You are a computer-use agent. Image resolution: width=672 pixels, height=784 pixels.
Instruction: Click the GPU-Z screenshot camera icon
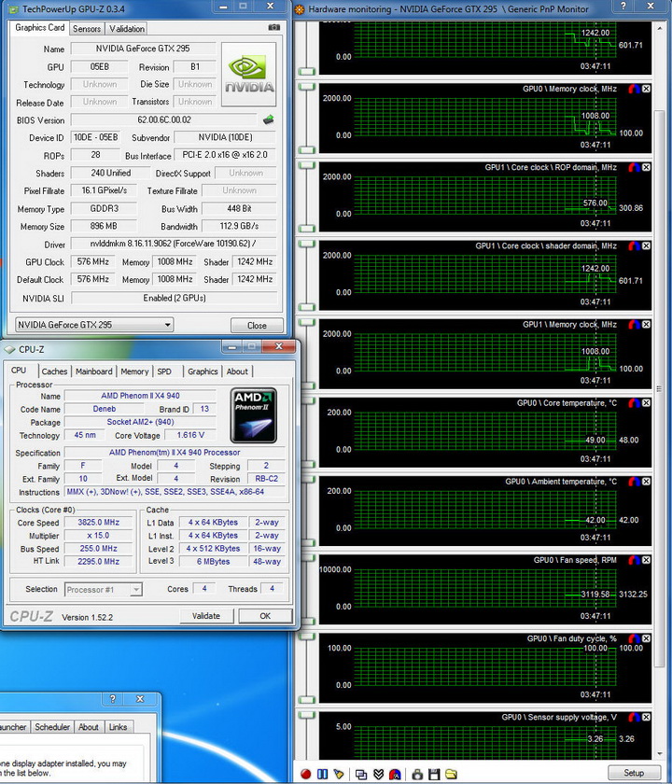(x=274, y=27)
